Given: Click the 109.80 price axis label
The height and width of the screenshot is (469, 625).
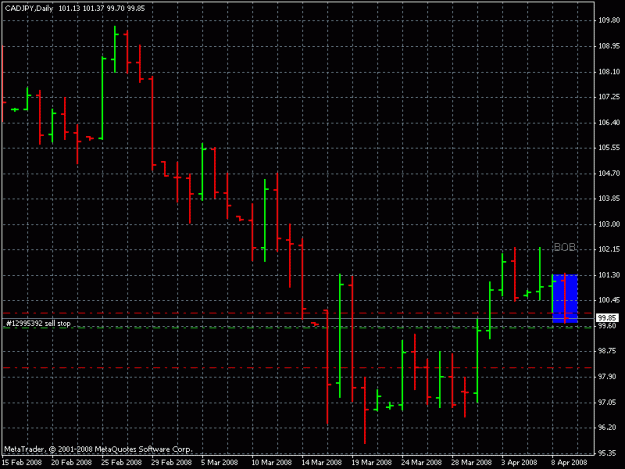Looking at the screenshot, I should (x=609, y=20).
